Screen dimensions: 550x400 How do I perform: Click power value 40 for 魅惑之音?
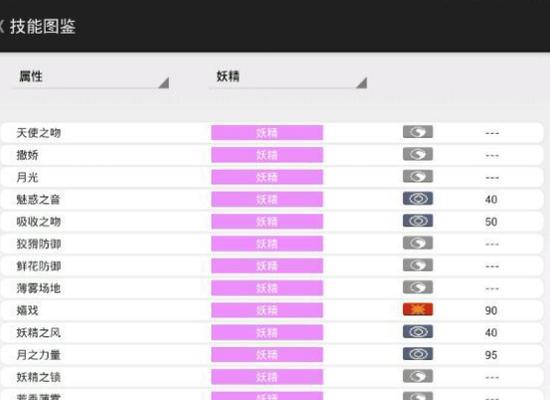(x=491, y=200)
